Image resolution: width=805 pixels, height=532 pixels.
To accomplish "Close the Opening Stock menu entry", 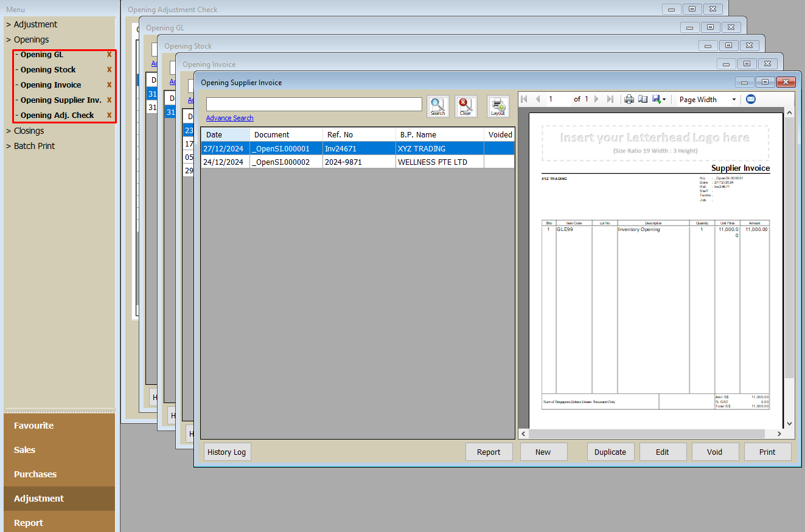I will [x=110, y=70].
